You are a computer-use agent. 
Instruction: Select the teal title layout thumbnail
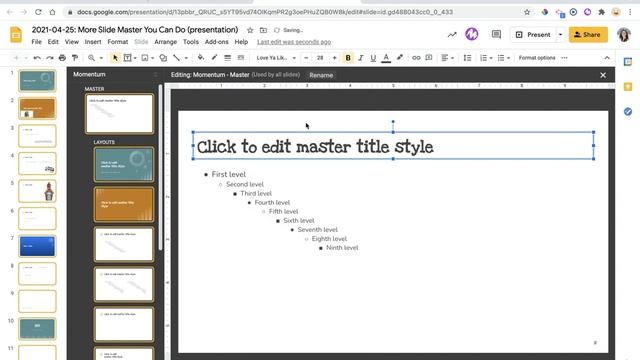tap(124, 164)
